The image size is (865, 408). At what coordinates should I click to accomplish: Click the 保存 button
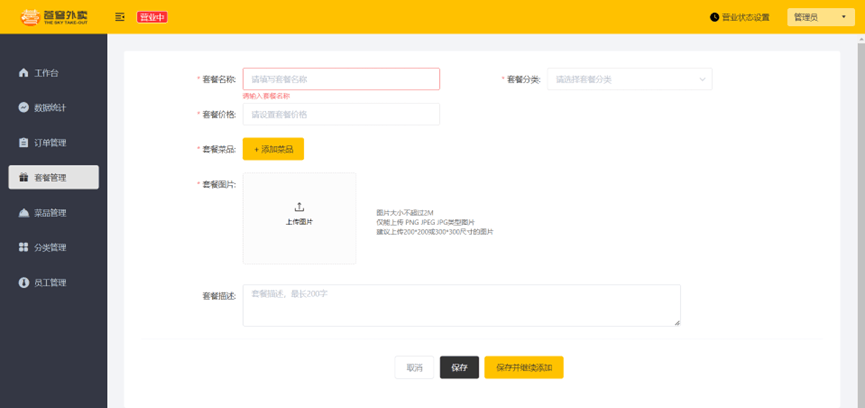(x=459, y=368)
